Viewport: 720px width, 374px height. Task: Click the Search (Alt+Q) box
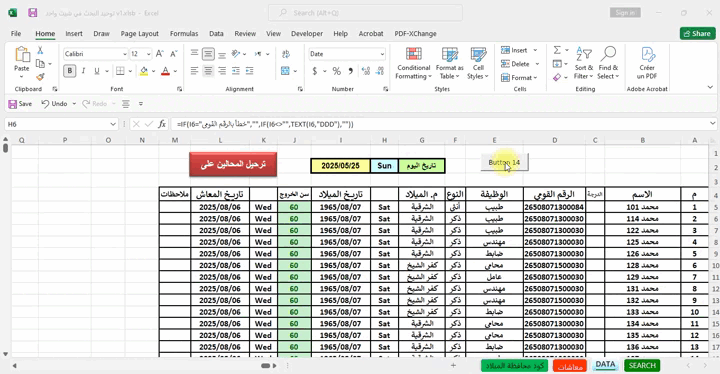(x=366, y=13)
